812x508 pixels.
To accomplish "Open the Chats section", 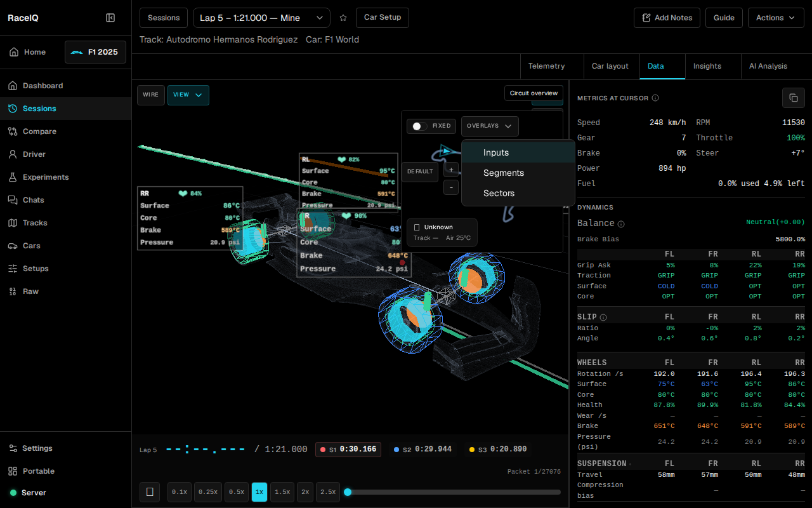I will click(66, 200).
